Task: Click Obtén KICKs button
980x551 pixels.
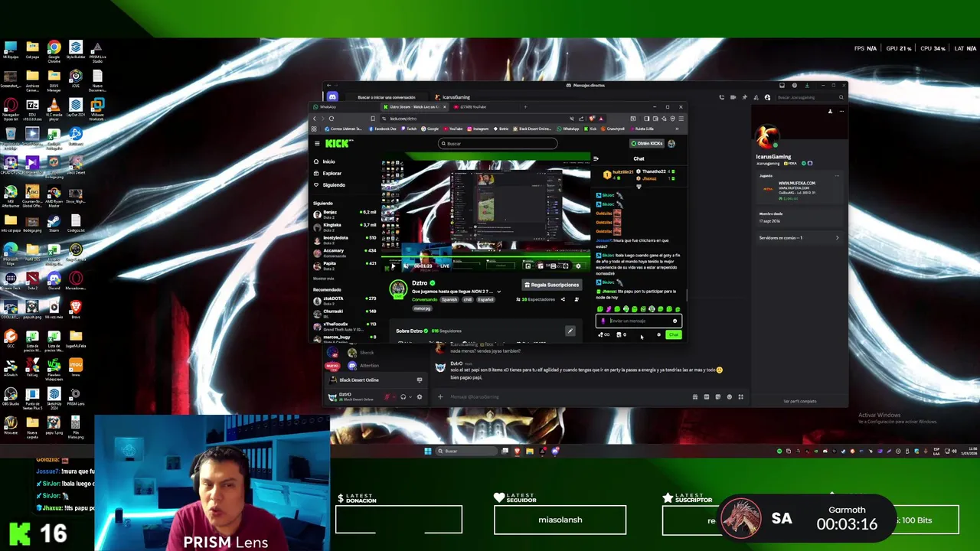Action: [647, 144]
